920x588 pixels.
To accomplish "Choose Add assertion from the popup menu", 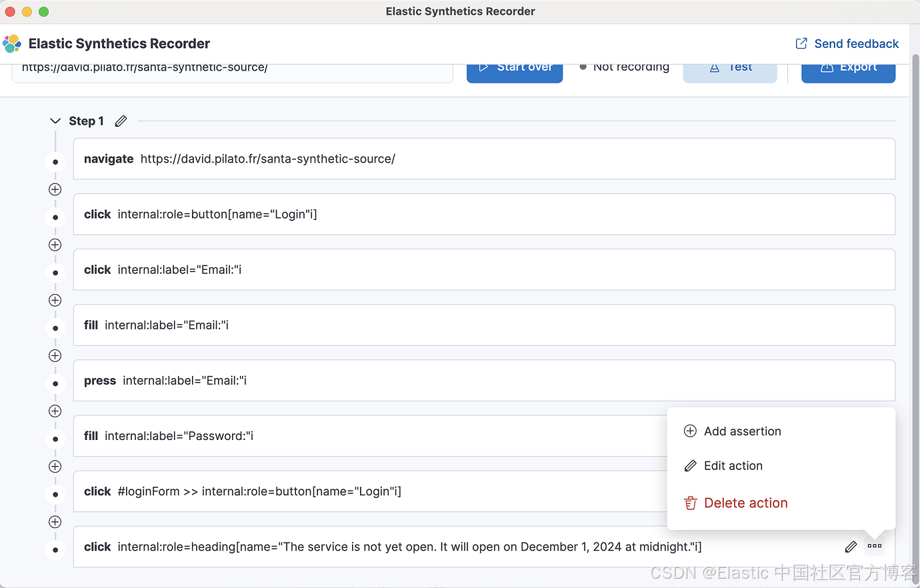I will tap(733, 431).
